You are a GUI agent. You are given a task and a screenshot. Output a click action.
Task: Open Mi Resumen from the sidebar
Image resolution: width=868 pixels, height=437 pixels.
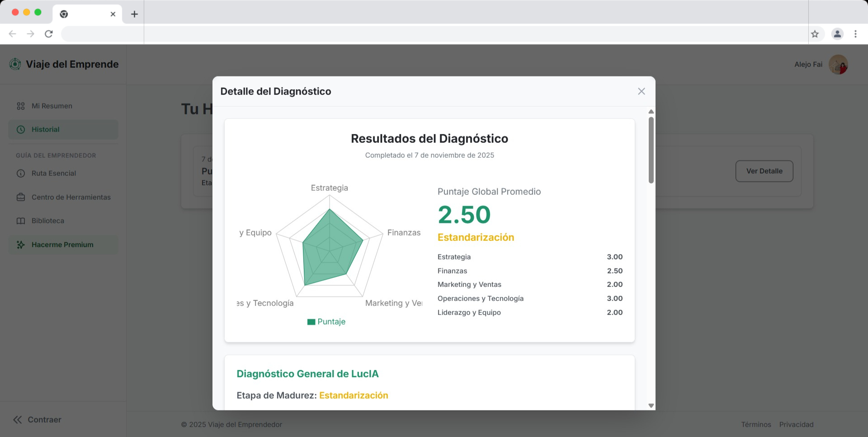52,106
